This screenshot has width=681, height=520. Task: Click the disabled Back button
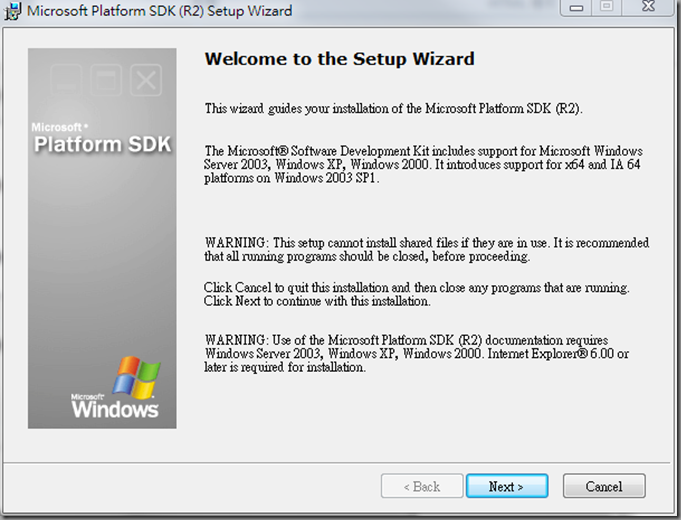(422, 486)
